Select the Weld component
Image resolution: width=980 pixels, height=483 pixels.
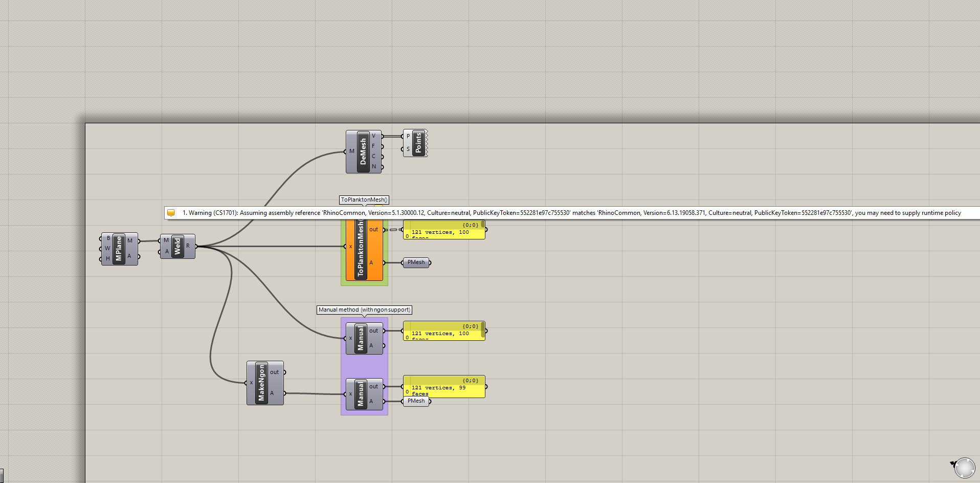point(177,246)
